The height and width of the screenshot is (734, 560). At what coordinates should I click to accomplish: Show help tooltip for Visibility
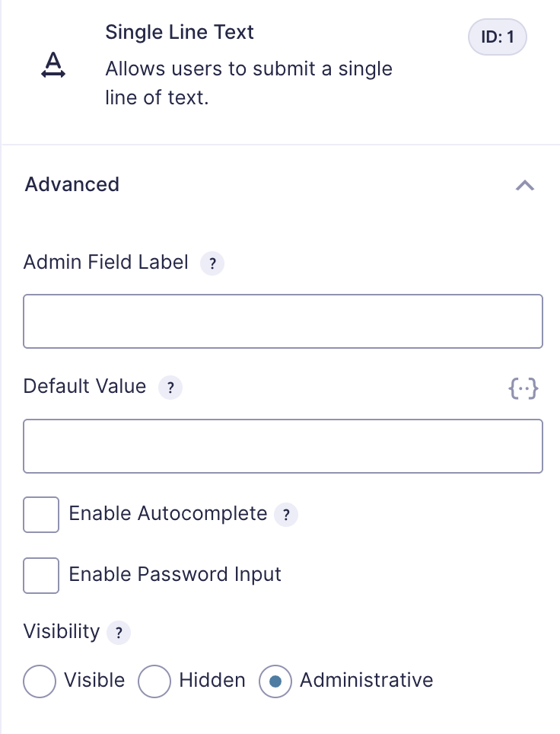pos(119,633)
